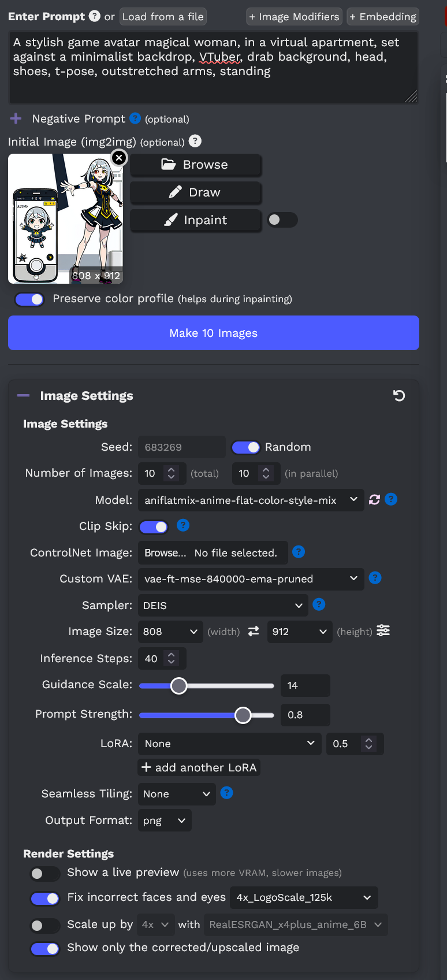Viewport: 447px width, 980px height.
Task: Open the Model dropdown
Action: (x=251, y=500)
